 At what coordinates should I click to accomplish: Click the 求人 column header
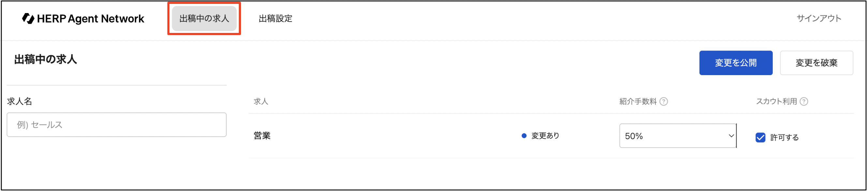[x=261, y=102]
